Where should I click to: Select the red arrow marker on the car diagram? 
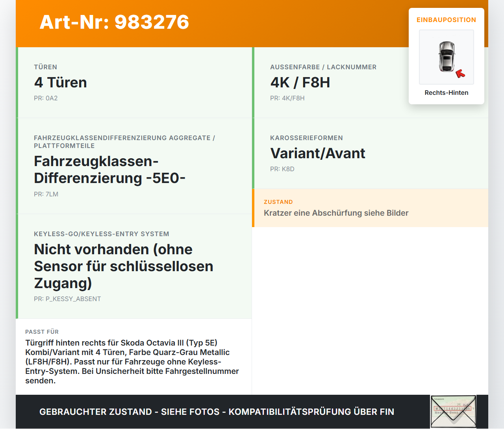(x=460, y=73)
